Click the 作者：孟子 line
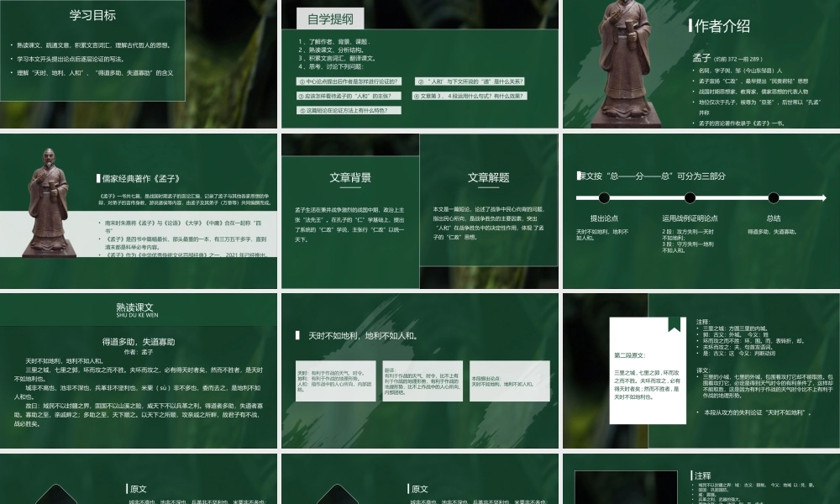The image size is (840, 504). point(139,352)
